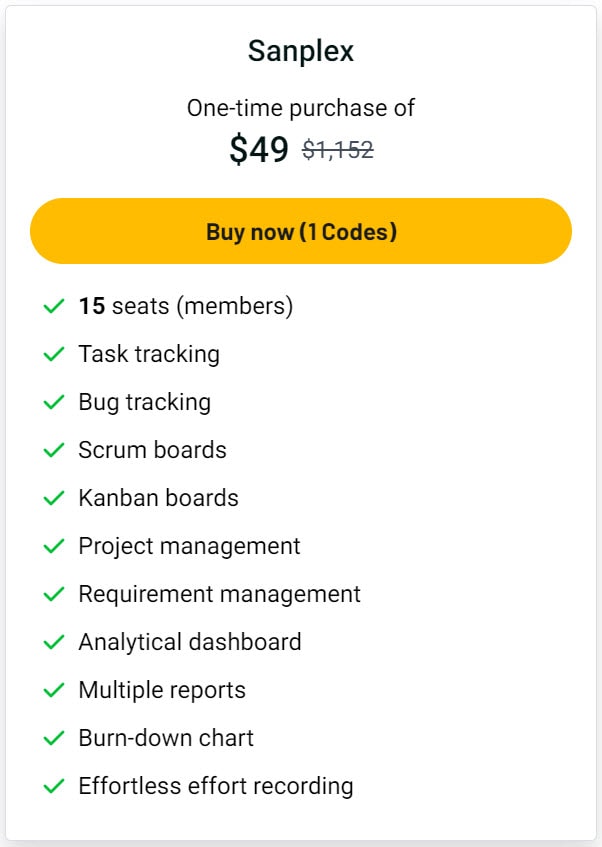602x847 pixels.
Task: Click the checkmark beside Analytical dashboard
Action: pos(55,642)
